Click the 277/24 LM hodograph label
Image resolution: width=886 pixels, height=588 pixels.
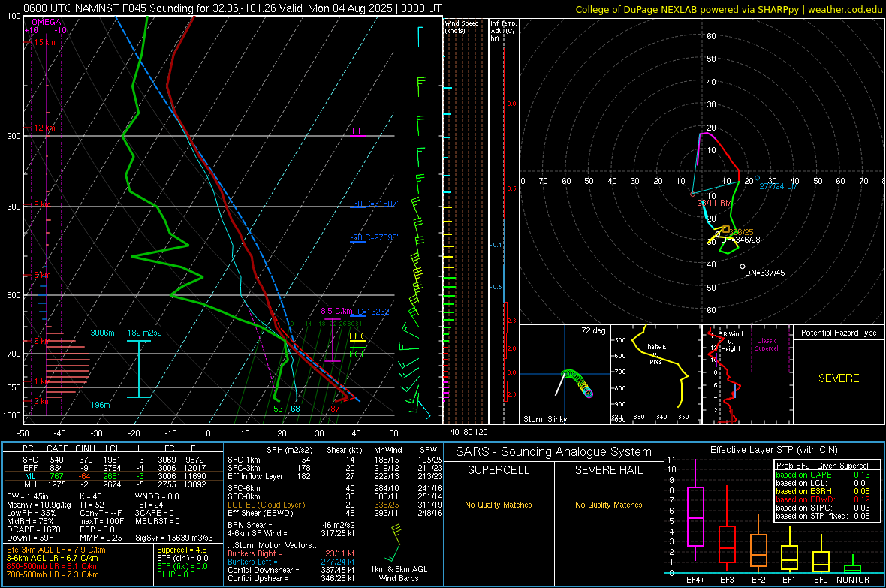point(779,186)
